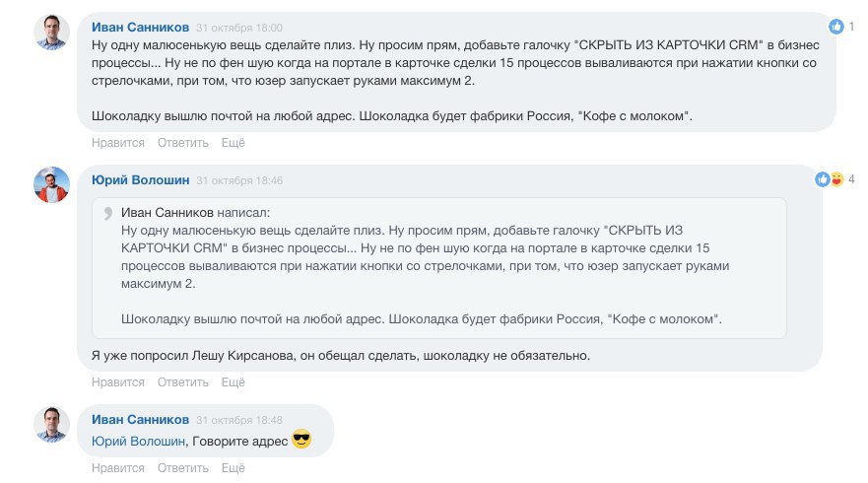Click the timestamp 31 октября 18:46
This screenshot has width=868, height=483.
[239, 181]
